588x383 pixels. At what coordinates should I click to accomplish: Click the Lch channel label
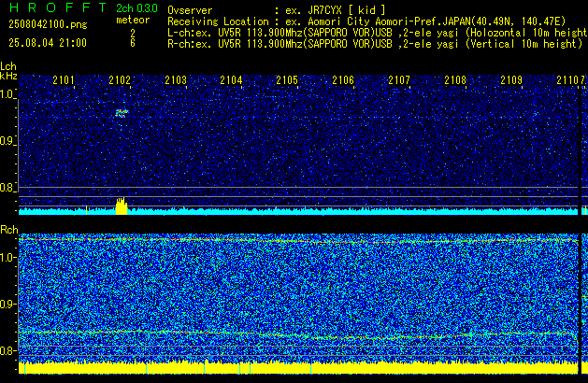click(x=8, y=66)
